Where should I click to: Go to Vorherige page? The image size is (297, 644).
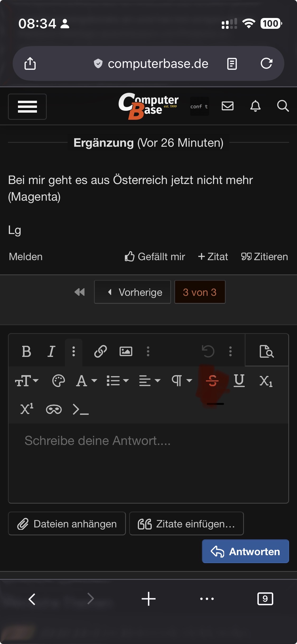pyautogui.click(x=133, y=292)
